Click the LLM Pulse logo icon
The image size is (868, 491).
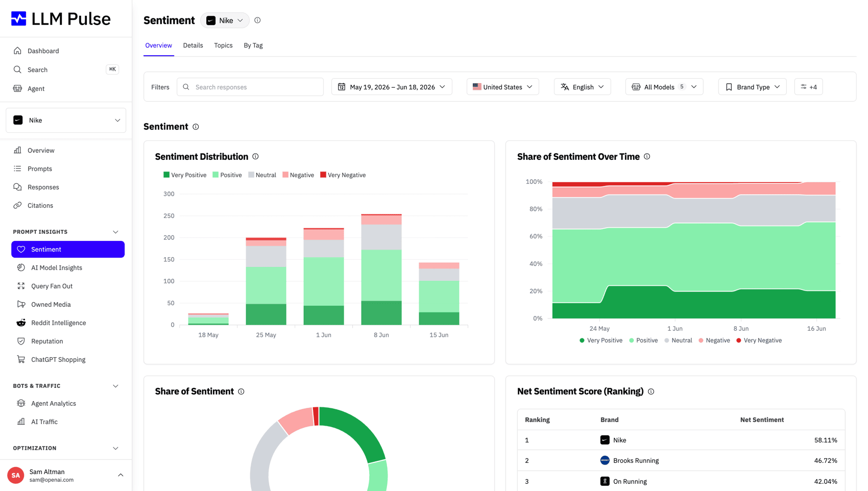(x=19, y=19)
